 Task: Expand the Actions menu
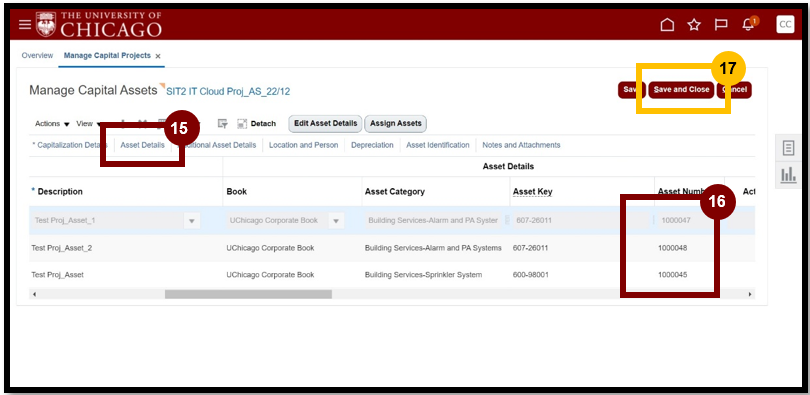point(52,123)
